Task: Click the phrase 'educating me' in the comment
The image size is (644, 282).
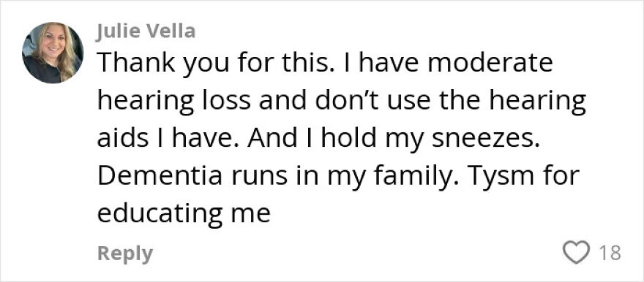Action: [x=184, y=214]
